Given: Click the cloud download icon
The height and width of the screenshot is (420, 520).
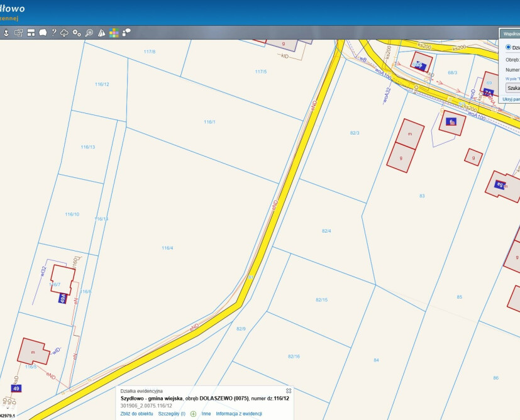Looking at the screenshot, I should coord(65,33).
